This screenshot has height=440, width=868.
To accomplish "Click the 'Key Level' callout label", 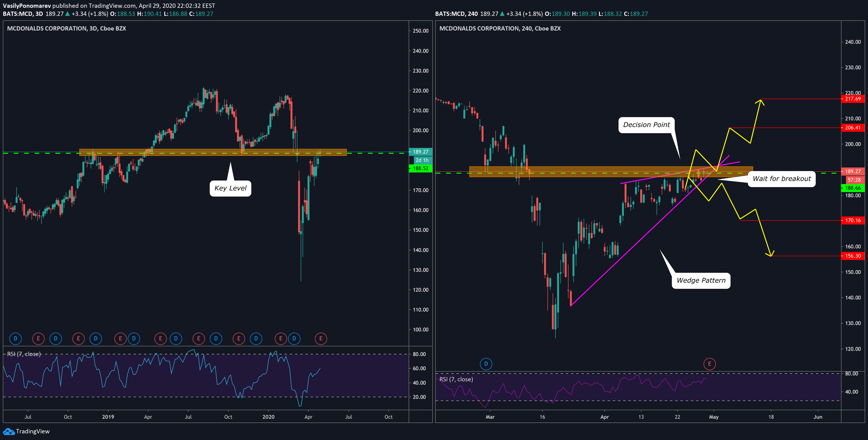I will pyautogui.click(x=230, y=188).
